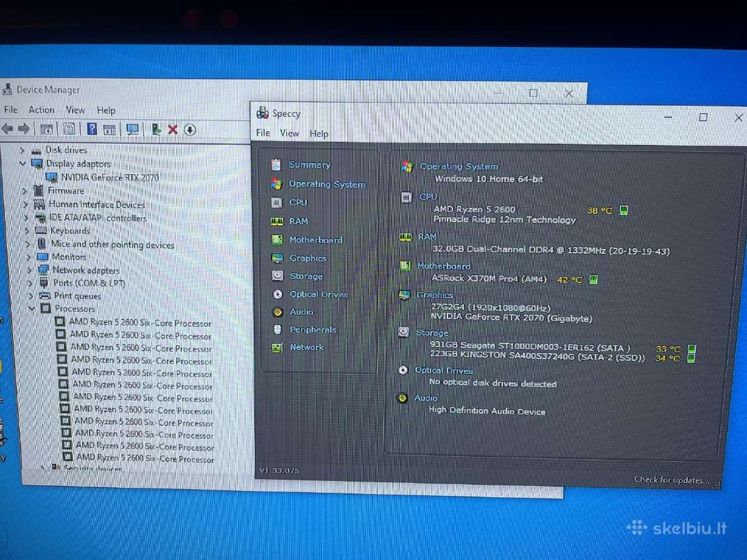The height and width of the screenshot is (560, 747).
Task: Expand Mice and other pointing devices node
Action: (x=27, y=244)
